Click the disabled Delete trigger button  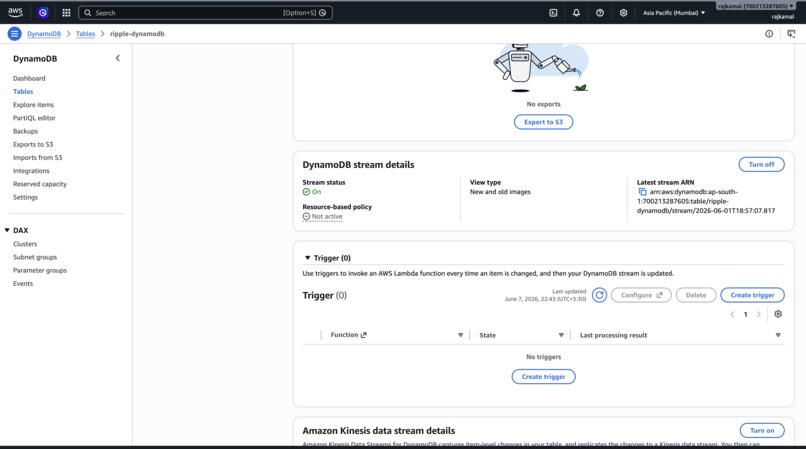point(695,295)
